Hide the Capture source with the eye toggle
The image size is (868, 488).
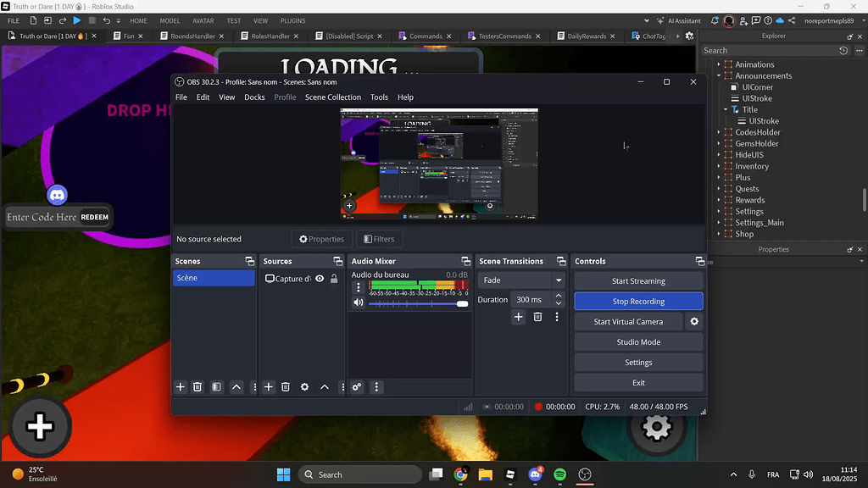click(x=320, y=278)
